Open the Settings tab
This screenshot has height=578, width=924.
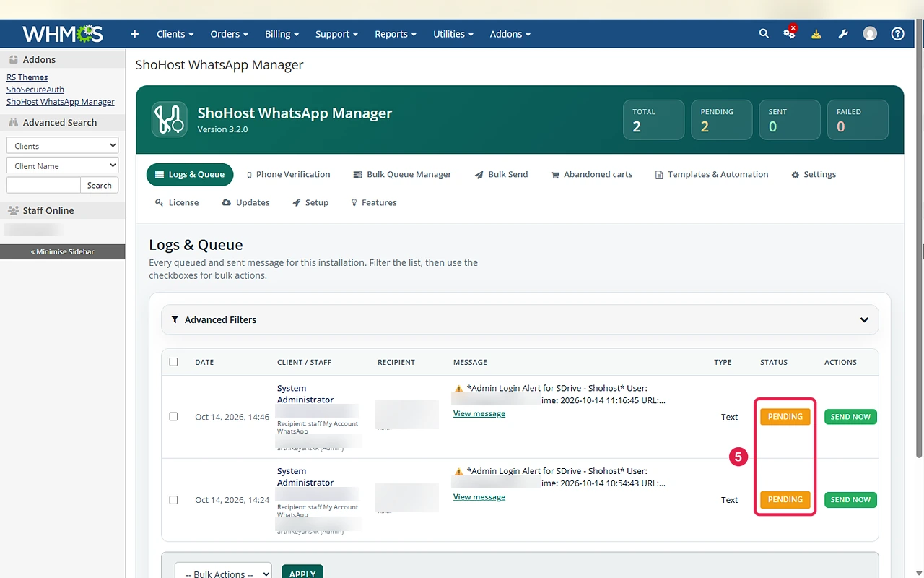coord(814,174)
